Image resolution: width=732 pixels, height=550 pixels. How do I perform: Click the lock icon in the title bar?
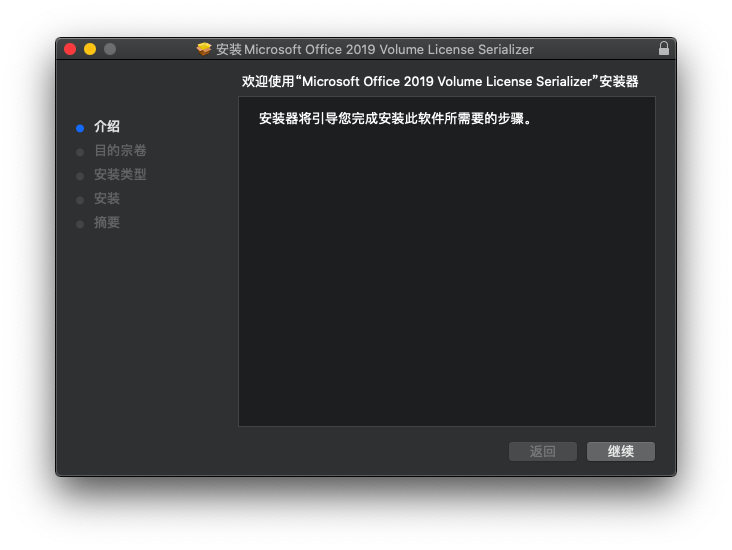coord(663,49)
